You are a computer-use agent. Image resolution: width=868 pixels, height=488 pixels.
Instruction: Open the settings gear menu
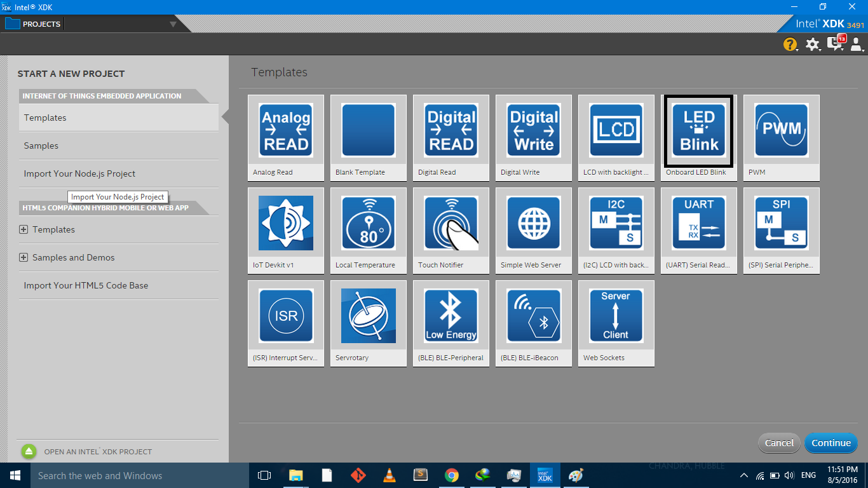[813, 44]
